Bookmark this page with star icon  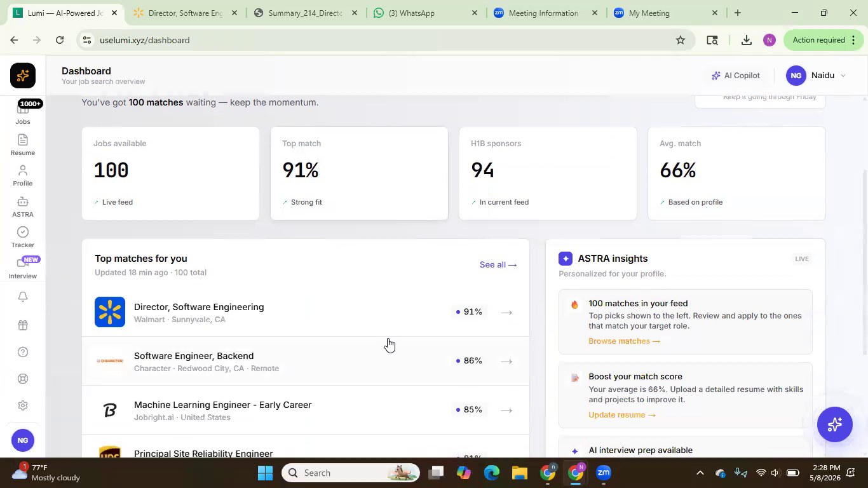(x=681, y=40)
